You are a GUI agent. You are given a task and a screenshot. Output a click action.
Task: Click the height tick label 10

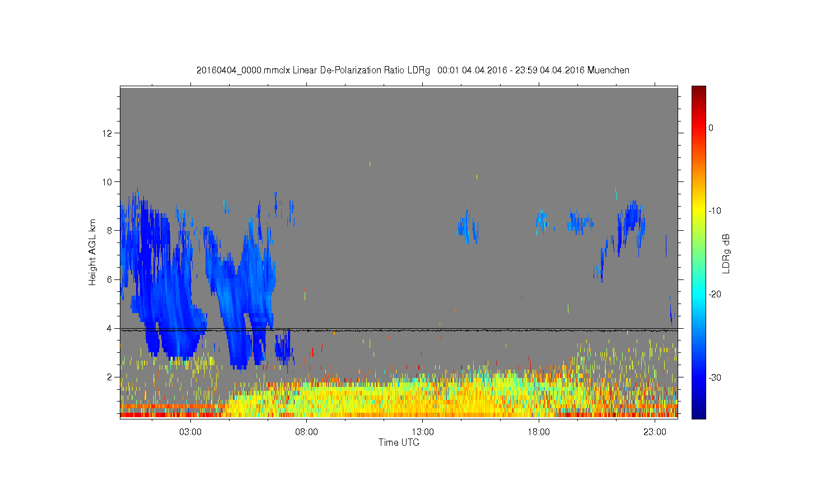click(108, 181)
